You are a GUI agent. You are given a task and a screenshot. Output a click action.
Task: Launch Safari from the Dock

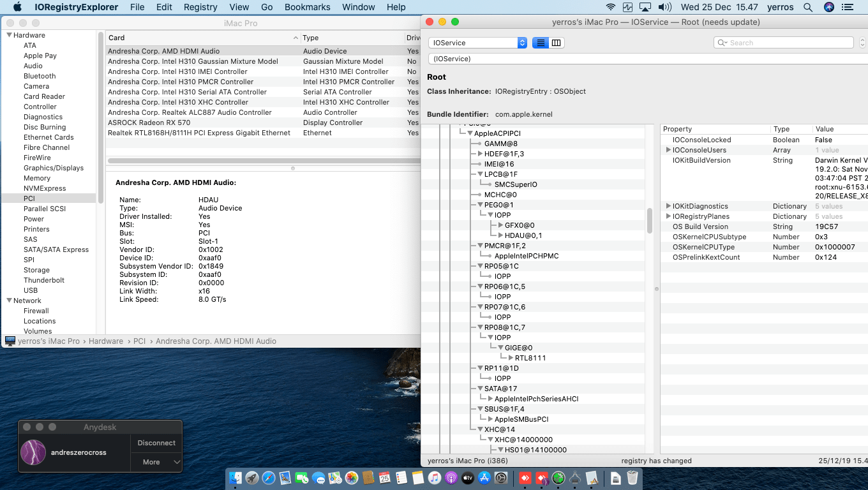coord(268,478)
